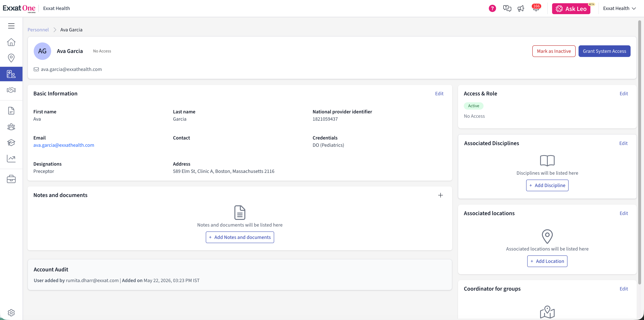
Task: Open people group icon in sidebar
Action: click(11, 127)
